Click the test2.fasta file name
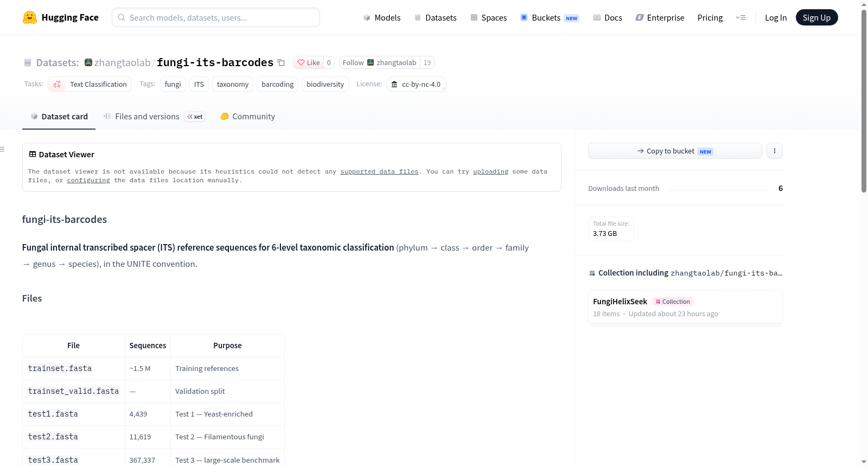Screen dimensions: 868x467 click(53, 437)
